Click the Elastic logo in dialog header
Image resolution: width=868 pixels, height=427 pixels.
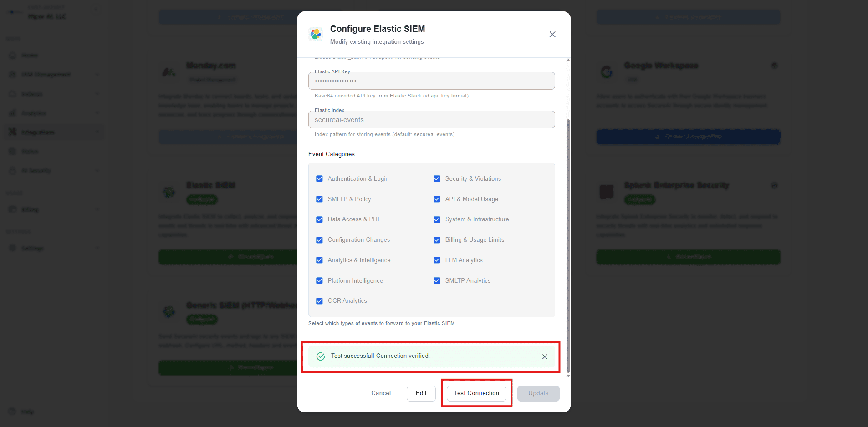tap(316, 34)
